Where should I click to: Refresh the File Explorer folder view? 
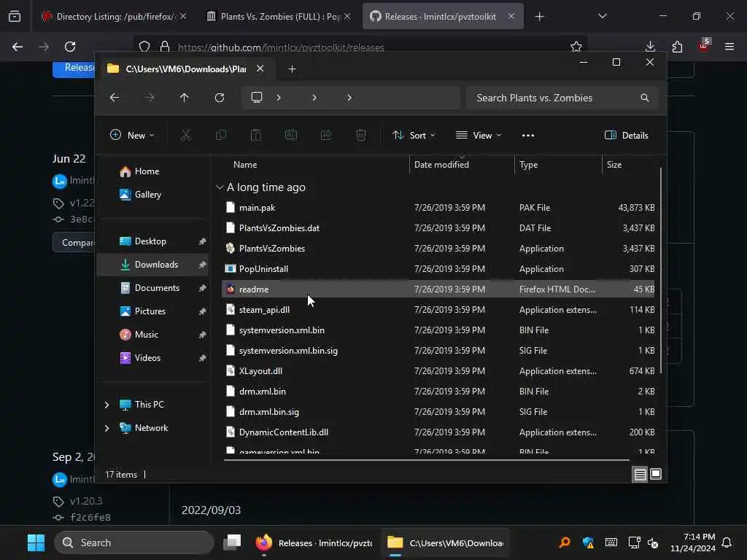220,98
